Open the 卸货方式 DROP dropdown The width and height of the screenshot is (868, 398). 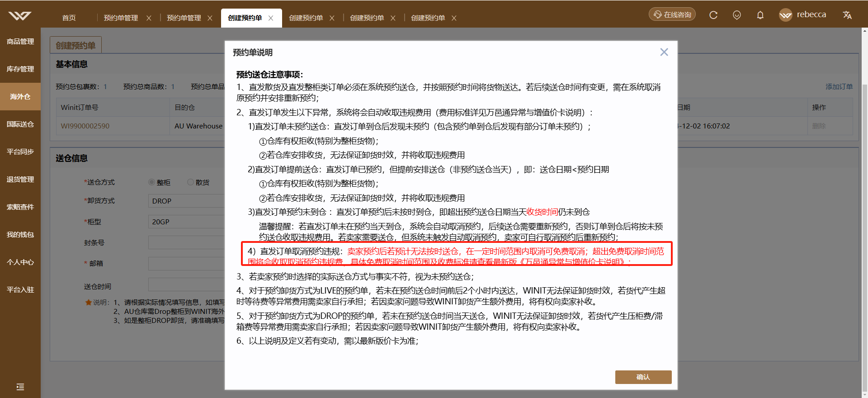click(x=186, y=201)
